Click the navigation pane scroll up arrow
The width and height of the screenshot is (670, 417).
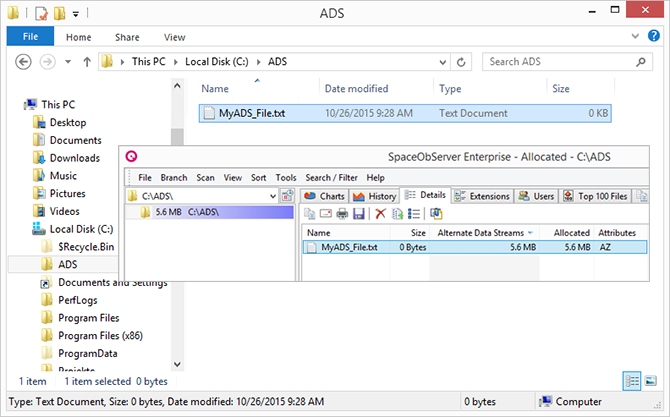pyautogui.click(x=177, y=86)
